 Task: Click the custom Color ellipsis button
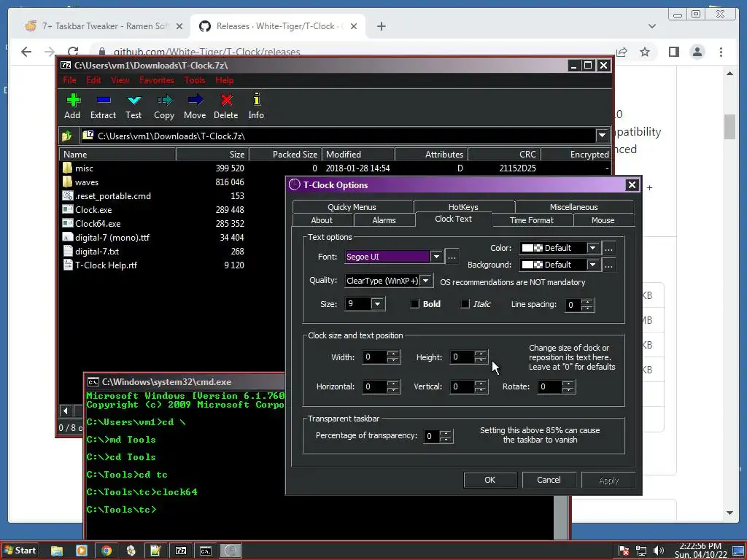(609, 248)
